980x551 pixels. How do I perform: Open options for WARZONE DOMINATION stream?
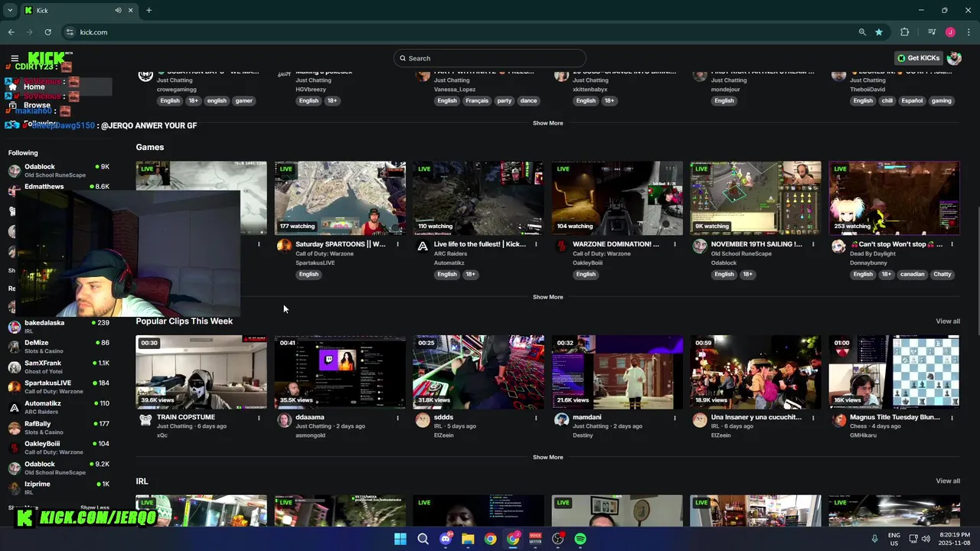[675, 245]
